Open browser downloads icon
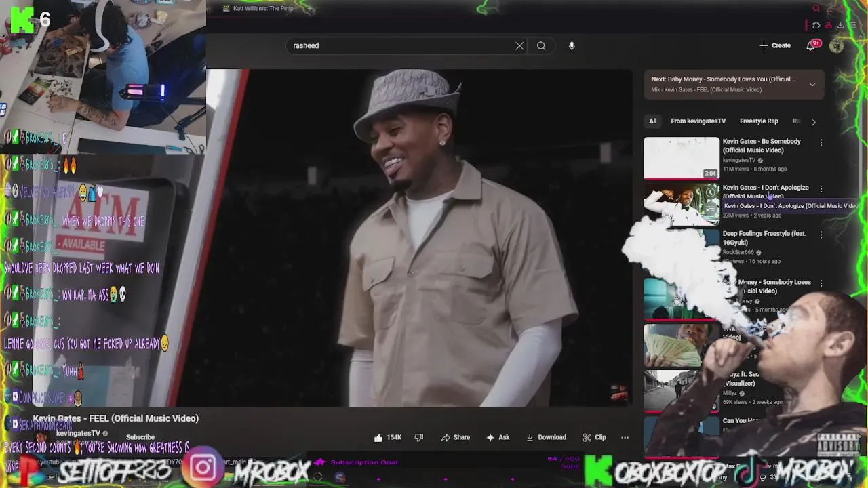Screen dimensions: 868x488 click(841, 26)
